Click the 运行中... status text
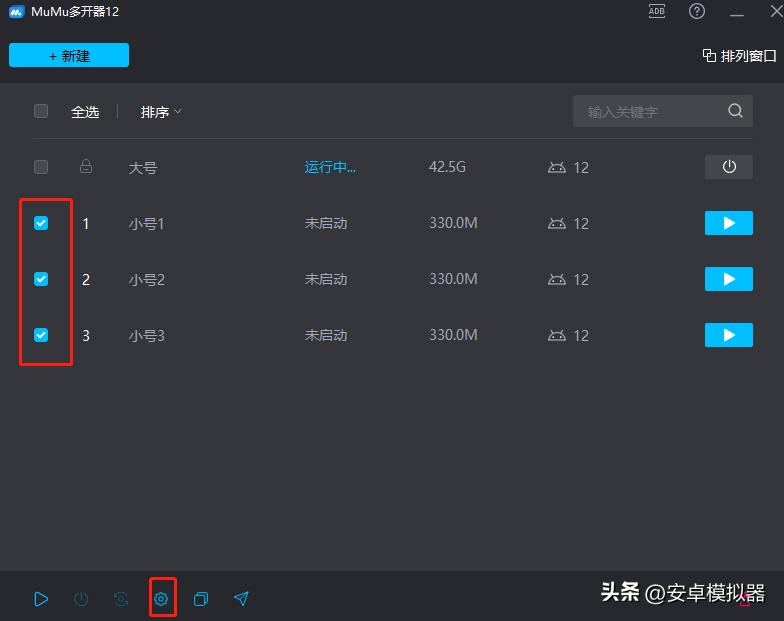Viewport: 784px width, 621px height. 330,167
